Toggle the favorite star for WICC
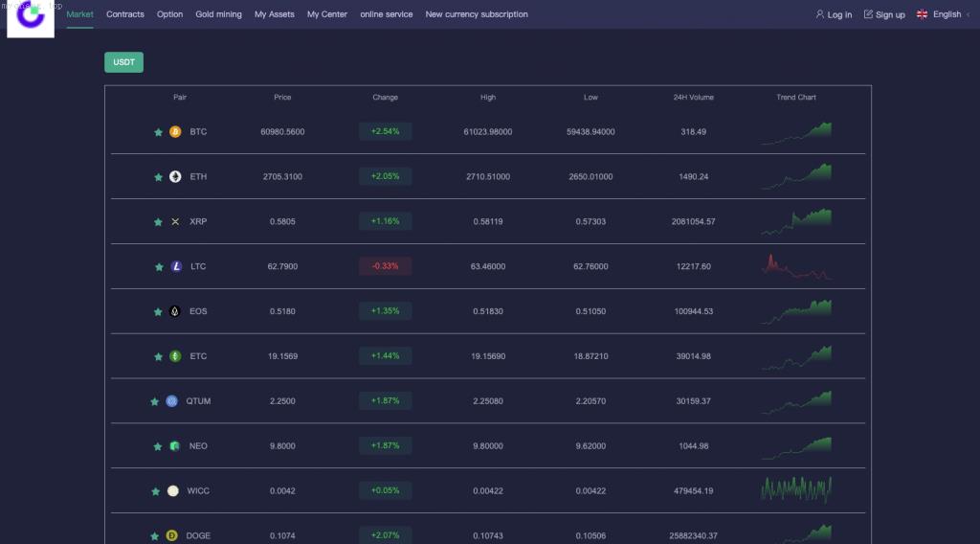The height and width of the screenshot is (544, 980). (x=156, y=491)
